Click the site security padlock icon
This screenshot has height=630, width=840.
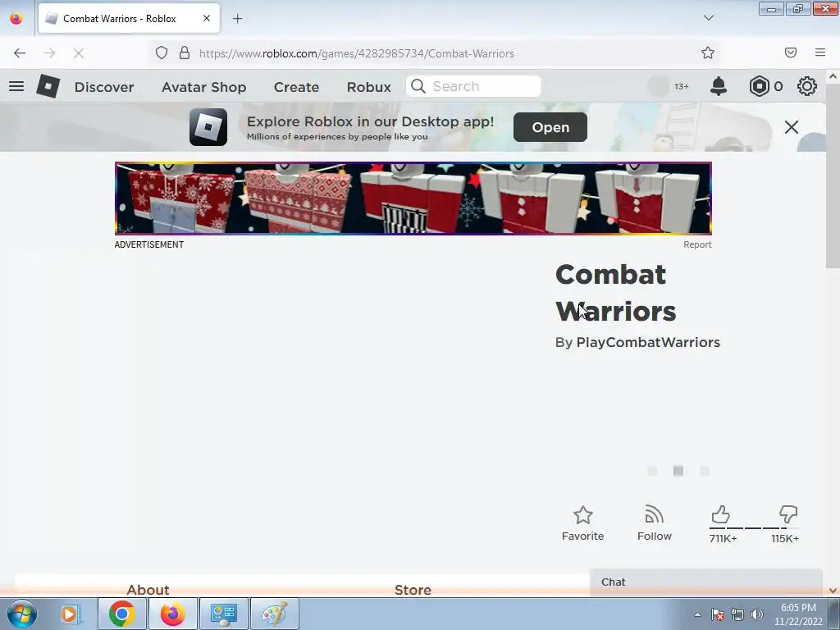[x=185, y=52]
